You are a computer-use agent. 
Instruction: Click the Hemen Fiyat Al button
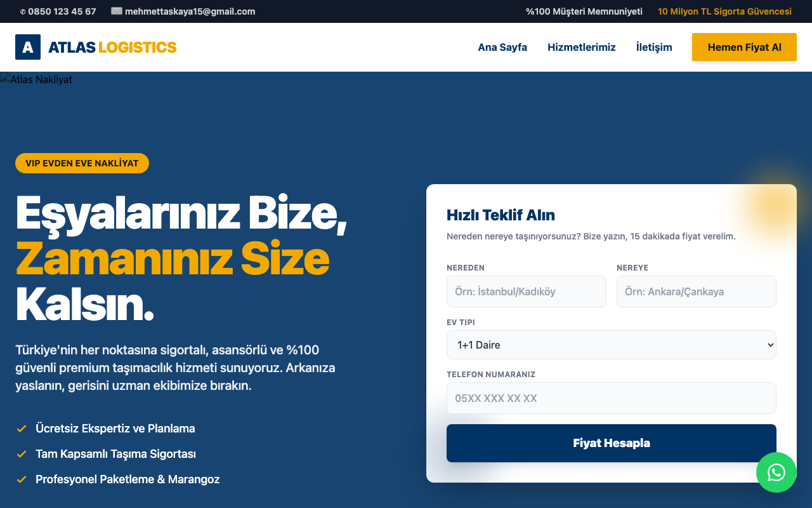click(x=744, y=47)
